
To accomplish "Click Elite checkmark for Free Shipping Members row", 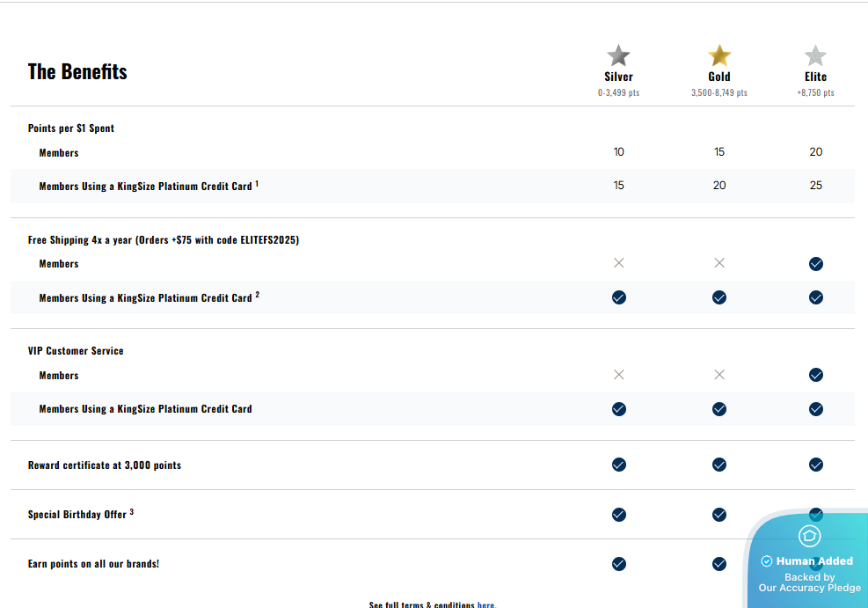I will click(x=815, y=264).
